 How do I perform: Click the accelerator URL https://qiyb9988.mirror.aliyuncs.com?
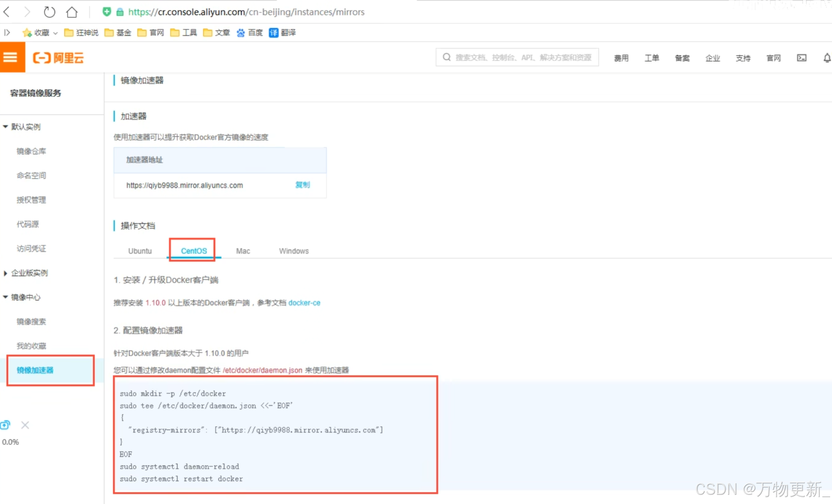pos(185,185)
